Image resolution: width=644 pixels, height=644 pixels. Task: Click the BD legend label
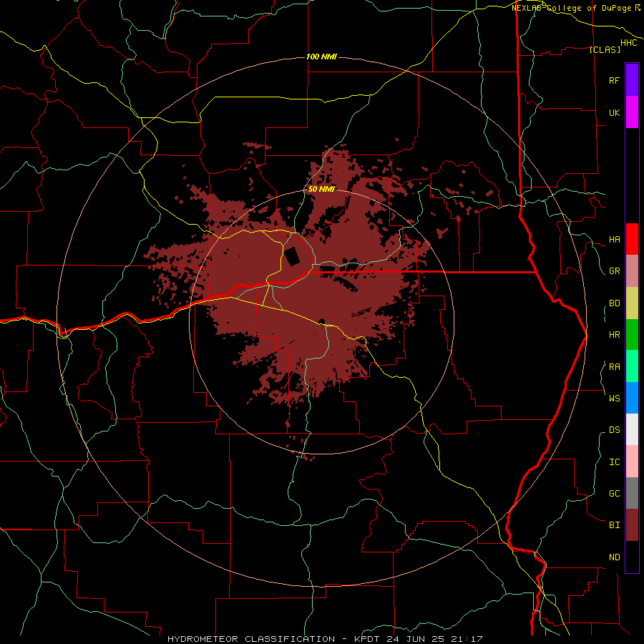pos(614,303)
